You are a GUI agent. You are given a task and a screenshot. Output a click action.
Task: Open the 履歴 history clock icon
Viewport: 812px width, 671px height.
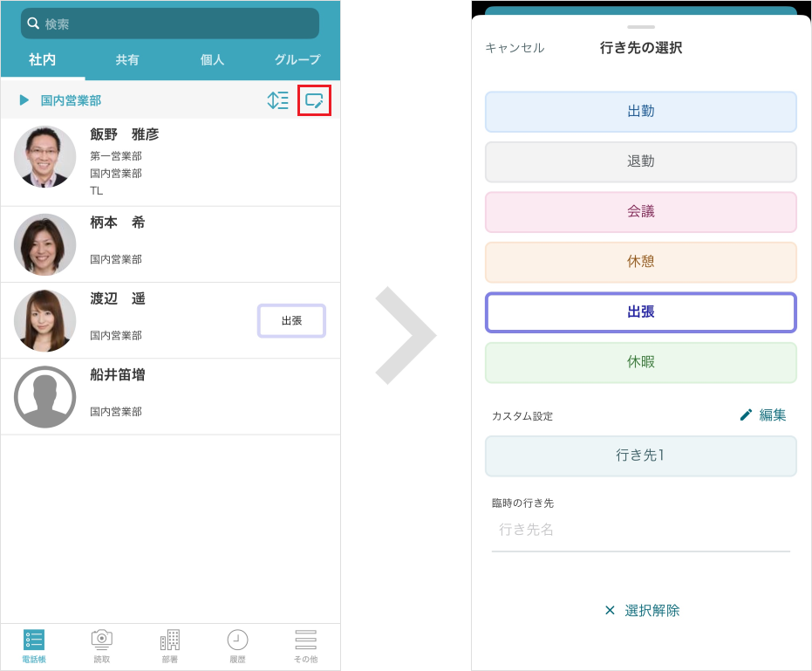(x=237, y=641)
